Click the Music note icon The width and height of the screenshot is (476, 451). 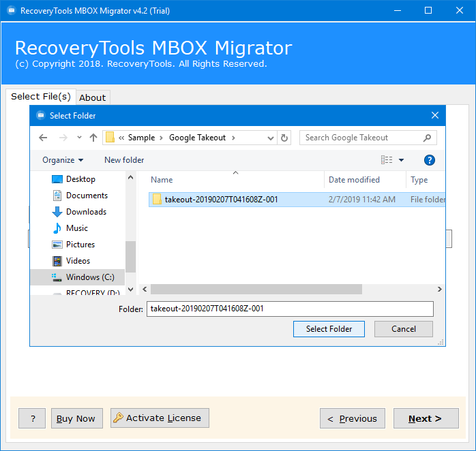(x=57, y=228)
